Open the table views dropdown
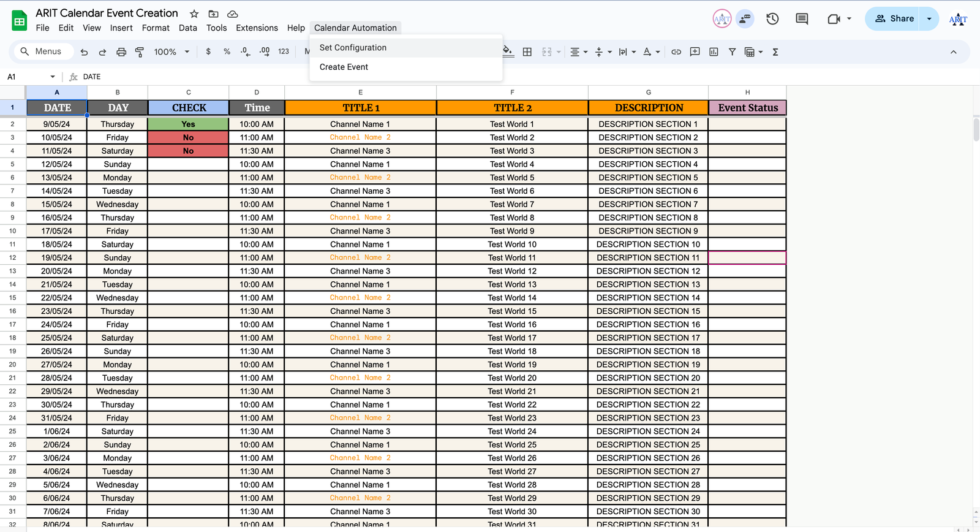This screenshot has height=532, width=980. (x=753, y=52)
